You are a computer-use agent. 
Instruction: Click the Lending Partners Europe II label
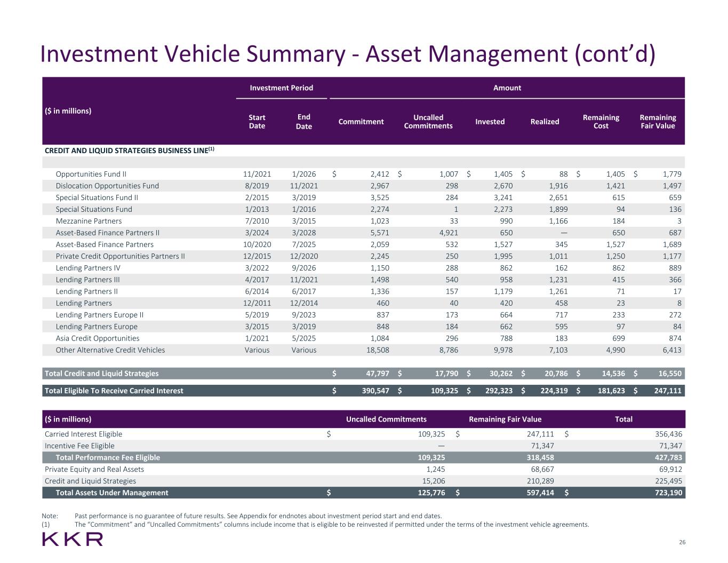pyautogui.click(x=99, y=315)
